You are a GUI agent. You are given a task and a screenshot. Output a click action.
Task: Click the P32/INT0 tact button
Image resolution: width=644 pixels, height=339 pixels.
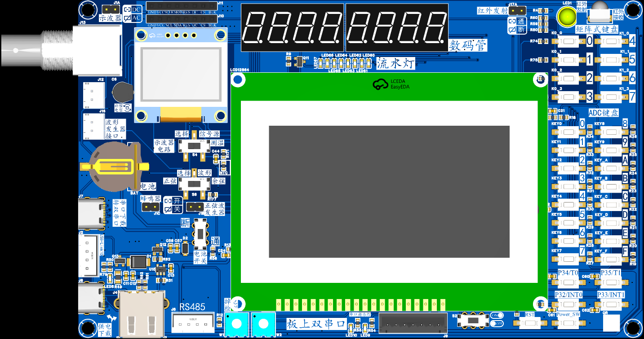click(x=568, y=305)
